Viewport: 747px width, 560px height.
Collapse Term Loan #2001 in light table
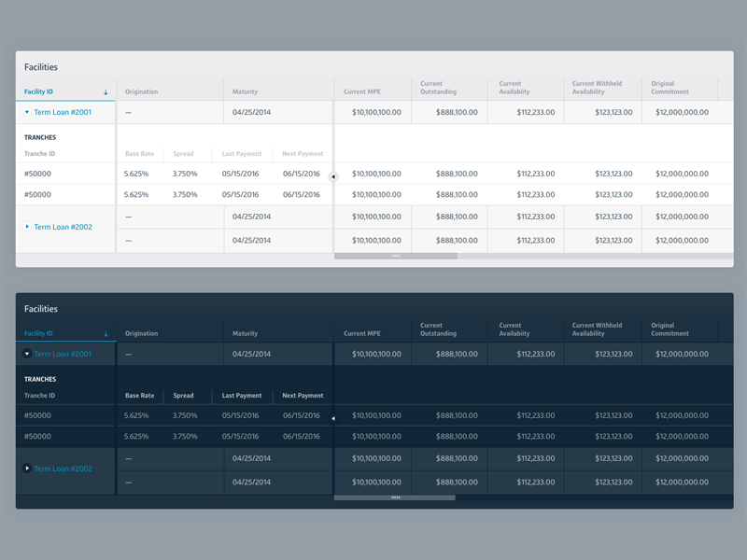point(27,112)
